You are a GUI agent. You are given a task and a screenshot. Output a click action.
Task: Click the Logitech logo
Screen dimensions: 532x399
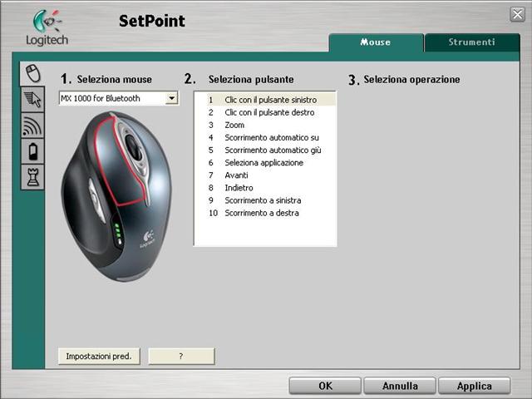[47, 27]
